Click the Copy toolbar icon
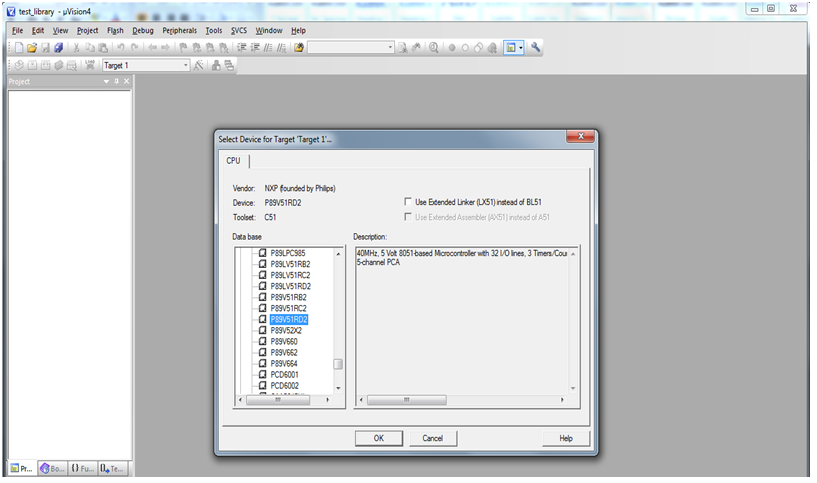Viewport: 817px width, 483px height. [x=90, y=48]
